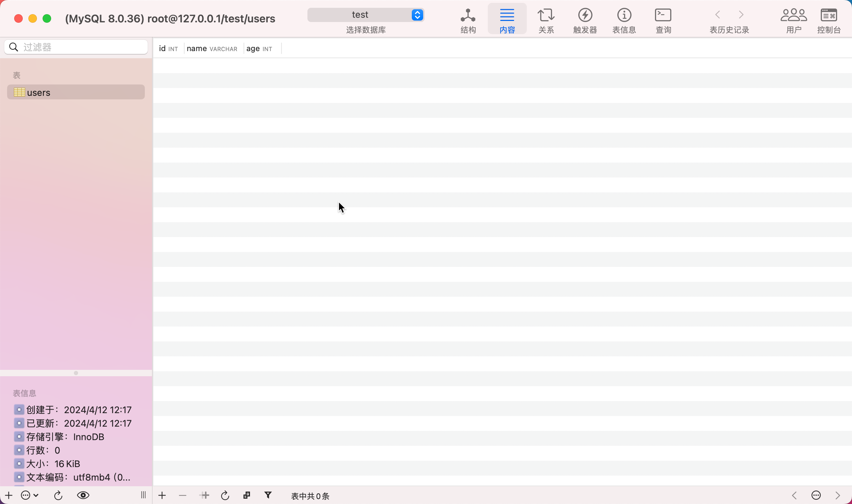The height and width of the screenshot is (504, 852).
Task: Duplicate the selected row with the copy icon
Action: [x=247, y=495]
